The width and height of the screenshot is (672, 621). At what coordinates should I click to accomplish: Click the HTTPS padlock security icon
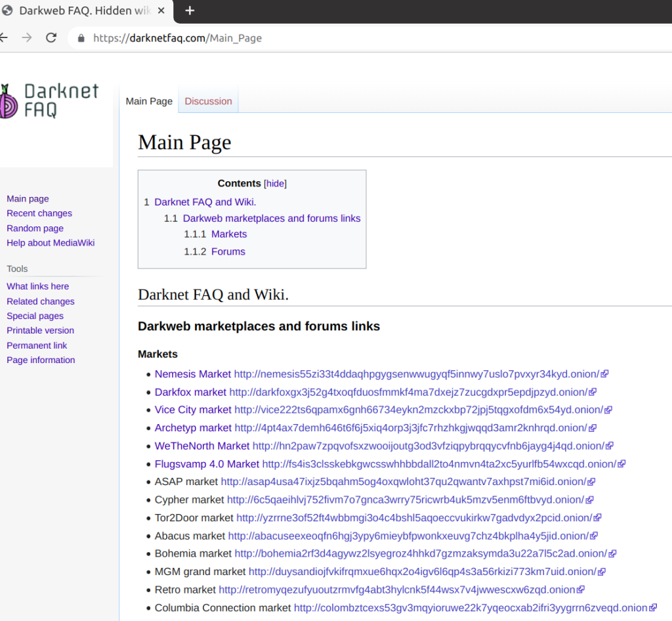pos(80,38)
